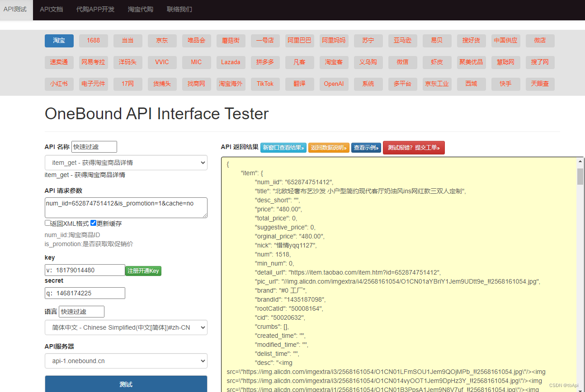Select the 货捕头 platform

(162, 84)
